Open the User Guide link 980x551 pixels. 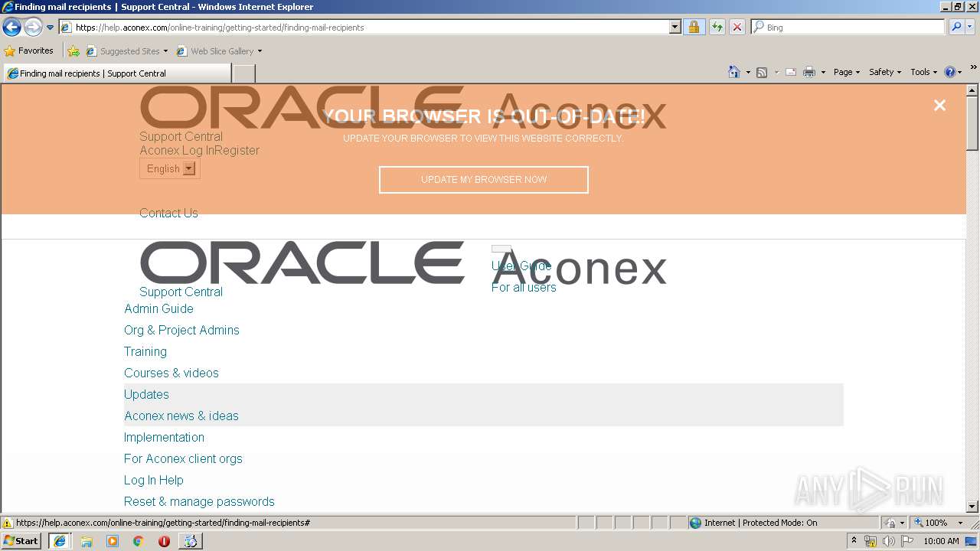coord(521,266)
